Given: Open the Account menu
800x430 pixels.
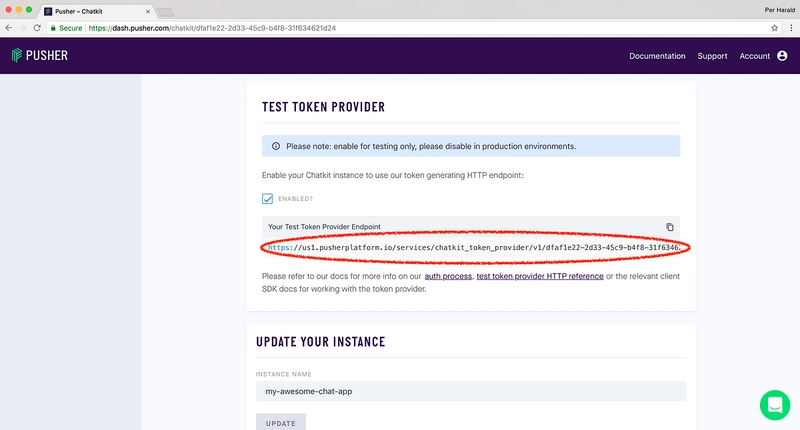Looking at the screenshot, I should pos(755,56).
